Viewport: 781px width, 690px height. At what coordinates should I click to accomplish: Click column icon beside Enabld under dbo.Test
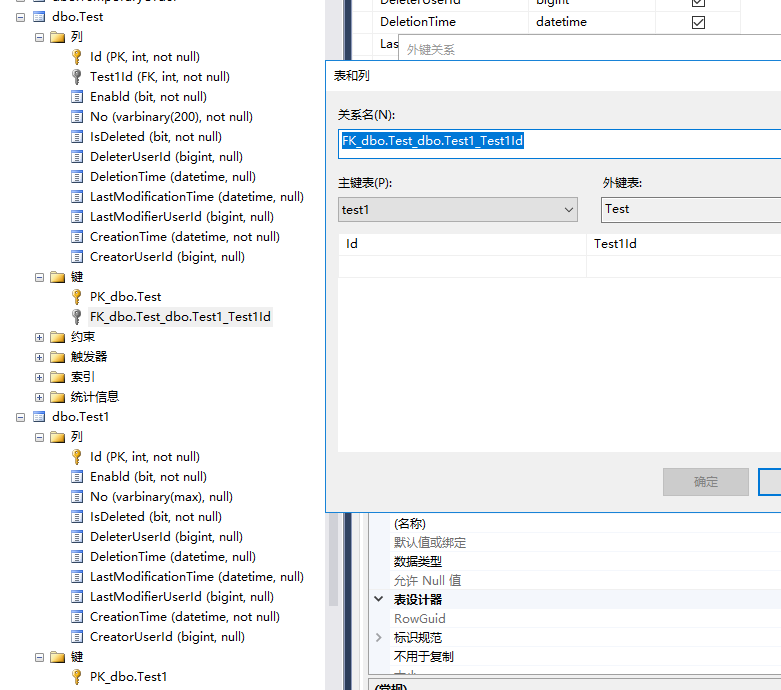coord(77,97)
